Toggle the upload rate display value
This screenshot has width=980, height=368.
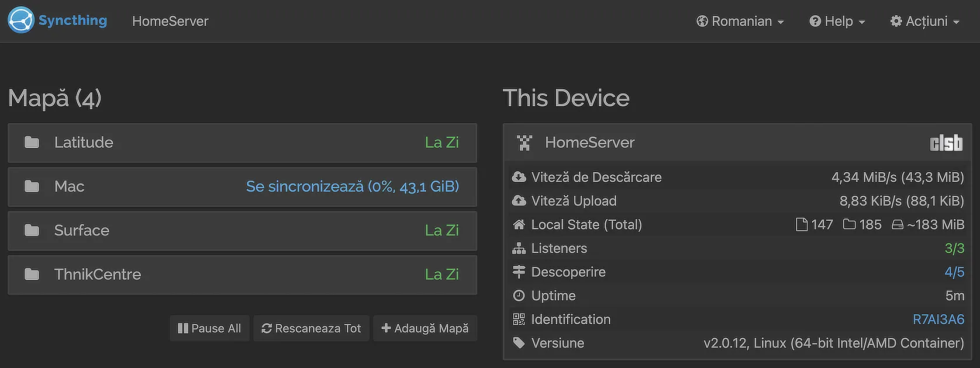(x=902, y=201)
